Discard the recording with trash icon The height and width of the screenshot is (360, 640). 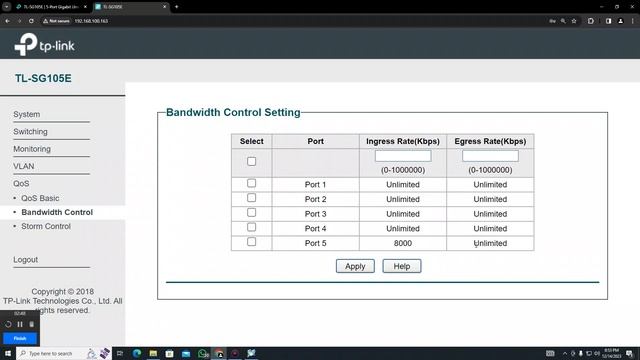[31, 324]
